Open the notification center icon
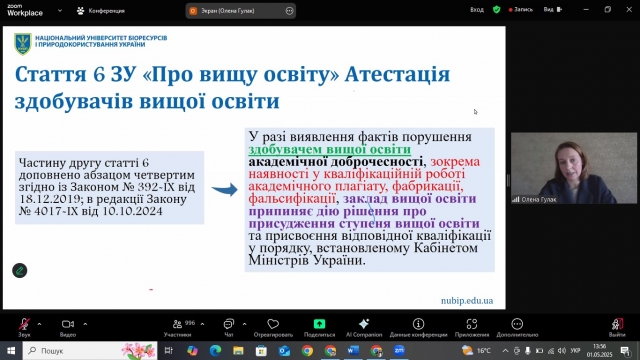Screen dimensions: 640x360 pyautogui.click(x=625, y=351)
